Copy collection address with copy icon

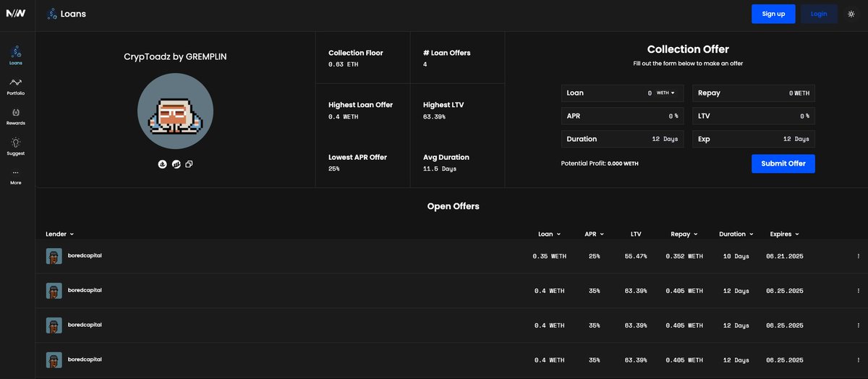click(189, 164)
